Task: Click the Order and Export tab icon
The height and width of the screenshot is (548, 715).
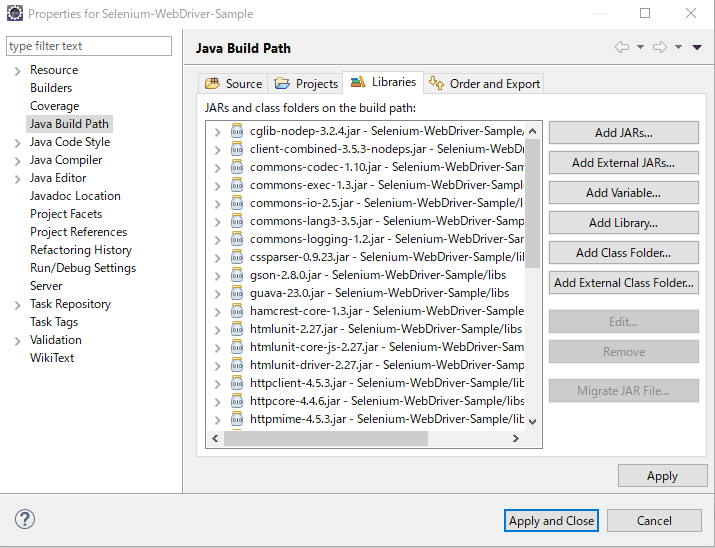Action: point(436,83)
